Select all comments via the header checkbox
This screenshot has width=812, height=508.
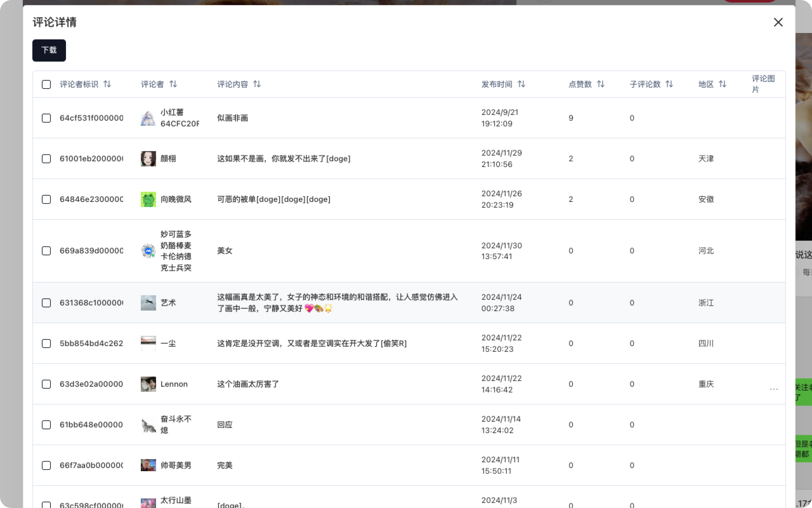46,84
